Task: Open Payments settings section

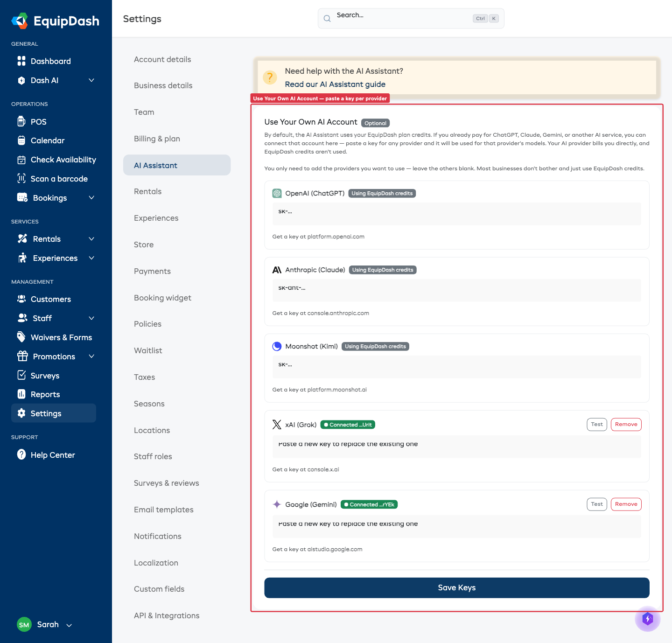Action: coord(152,271)
